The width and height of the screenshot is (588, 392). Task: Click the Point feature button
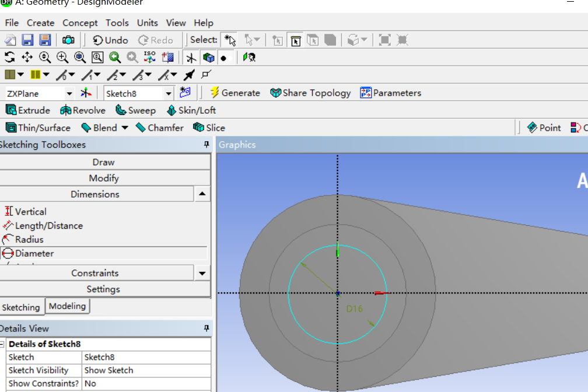click(x=544, y=128)
